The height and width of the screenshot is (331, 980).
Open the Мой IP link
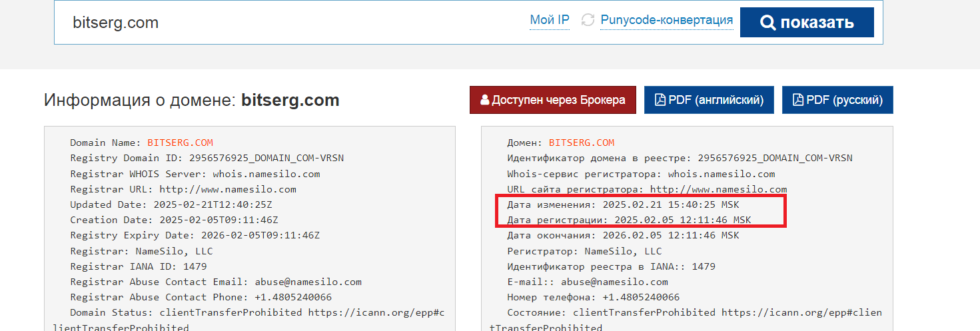pyautogui.click(x=549, y=20)
